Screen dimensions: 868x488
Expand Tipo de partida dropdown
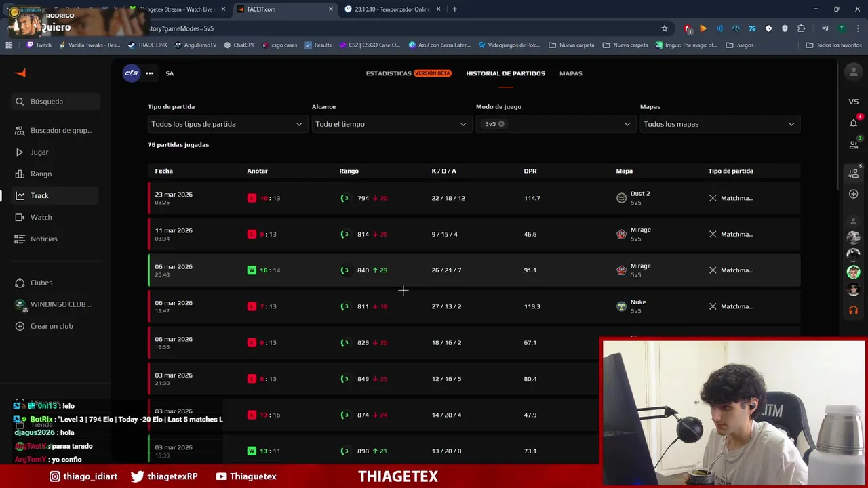[x=226, y=124]
